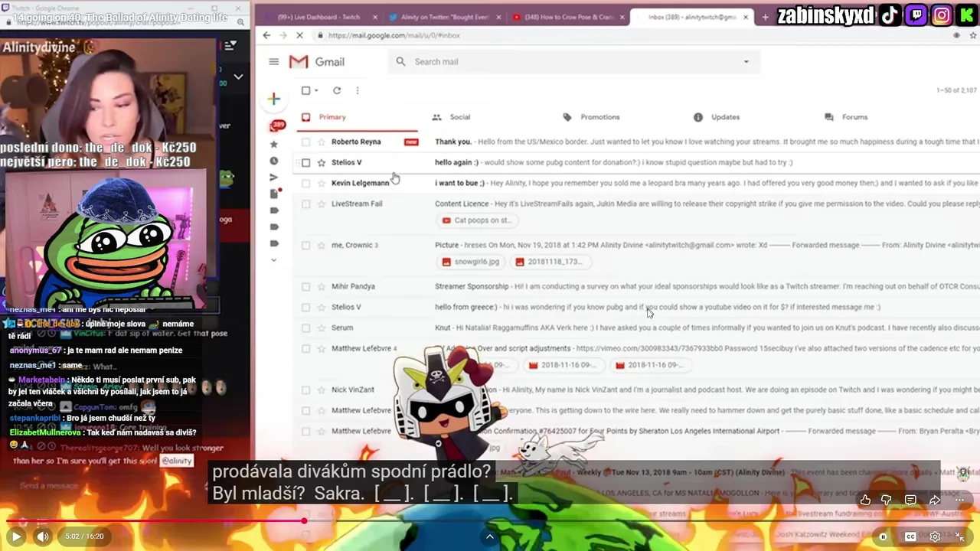Open a new Chrome tab
The image size is (980, 551).
pos(765,17)
